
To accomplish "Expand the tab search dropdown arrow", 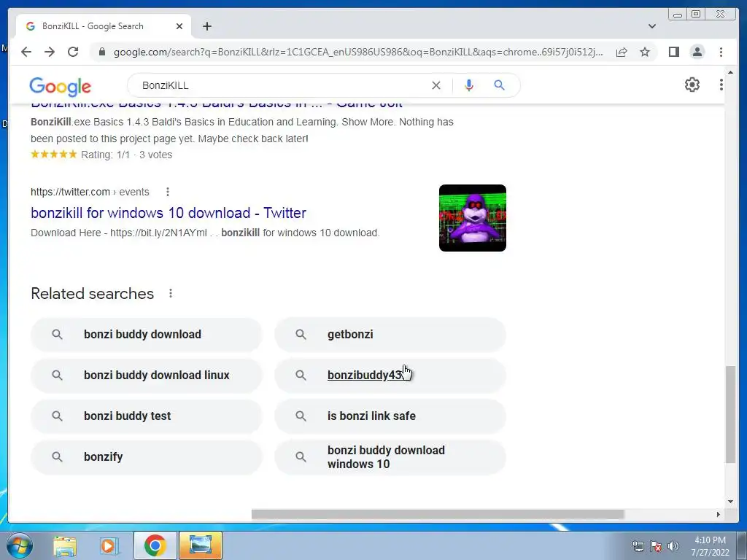I will tap(651, 26).
